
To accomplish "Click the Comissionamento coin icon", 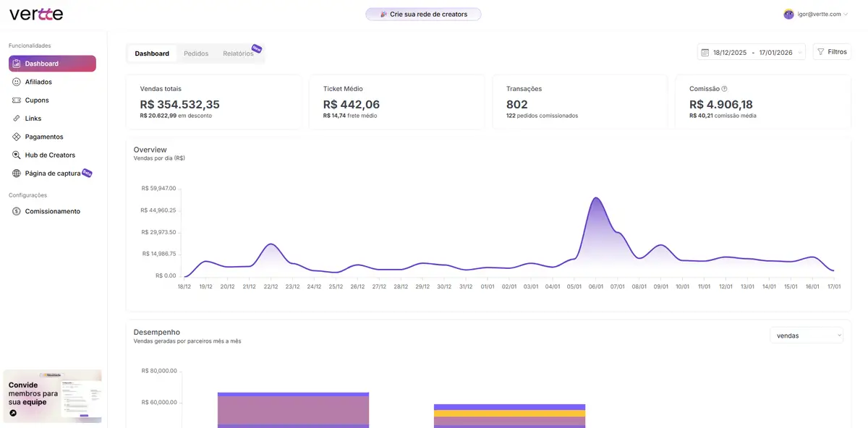I will pyautogui.click(x=16, y=211).
